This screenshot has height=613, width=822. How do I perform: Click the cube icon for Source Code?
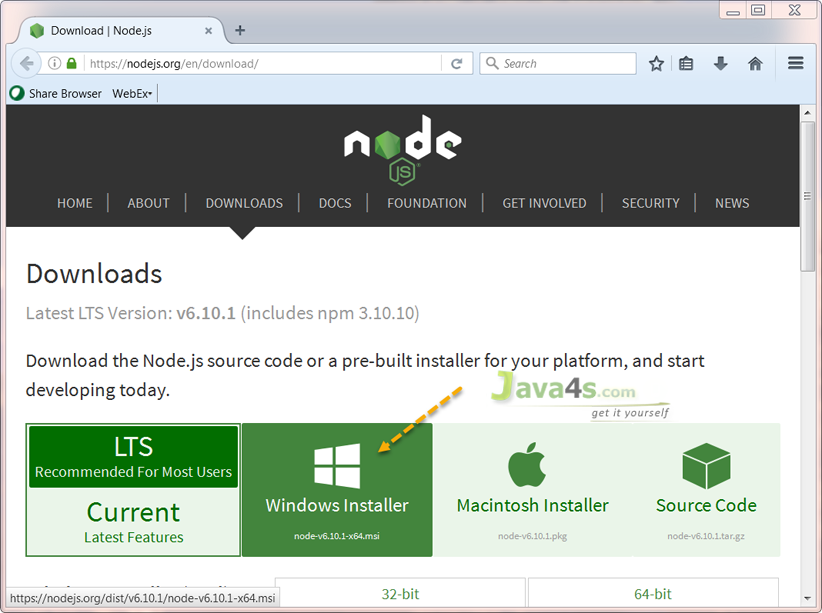click(706, 466)
